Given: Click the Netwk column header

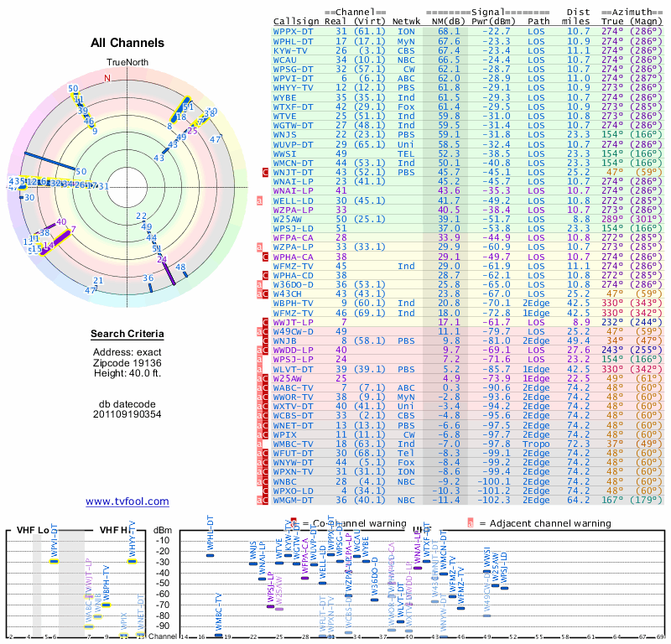Looking at the screenshot, I should (406, 22).
